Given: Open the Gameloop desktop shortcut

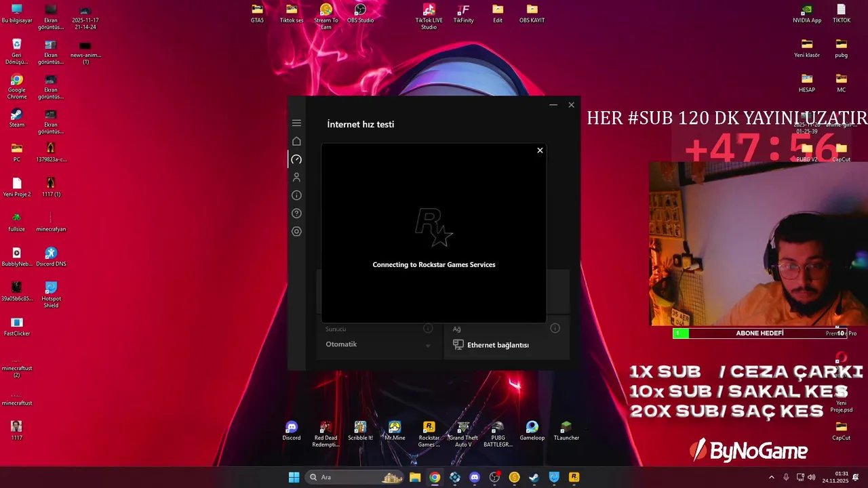Looking at the screenshot, I should point(532,431).
